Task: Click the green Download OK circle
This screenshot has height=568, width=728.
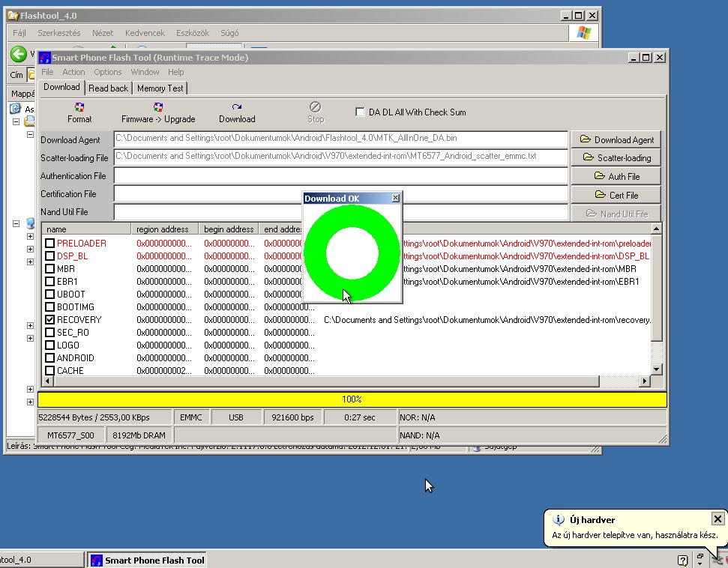Action: [x=352, y=253]
